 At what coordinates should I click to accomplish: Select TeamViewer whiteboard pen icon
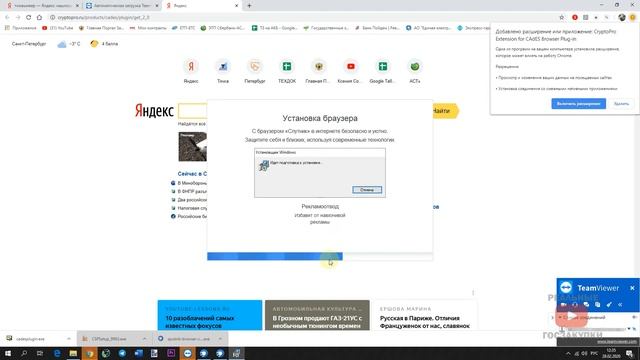[609, 304]
